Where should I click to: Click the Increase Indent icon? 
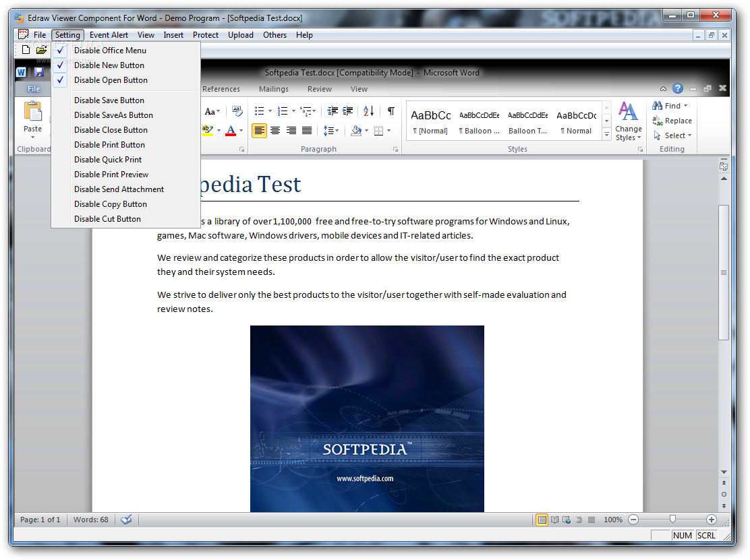pyautogui.click(x=348, y=111)
